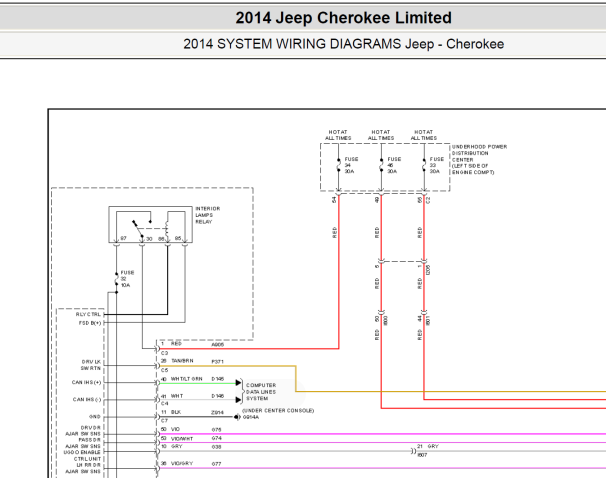The height and width of the screenshot is (478, 606).
Task: Click the interior lamps relay switch symbol
Action: [141, 227]
